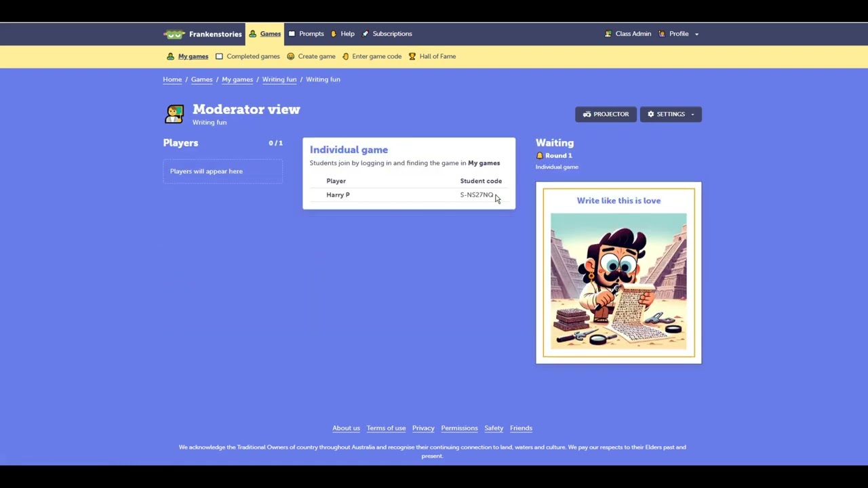Open Friends footer link
The height and width of the screenshot is (488, 868).
(x=521, y=428)
